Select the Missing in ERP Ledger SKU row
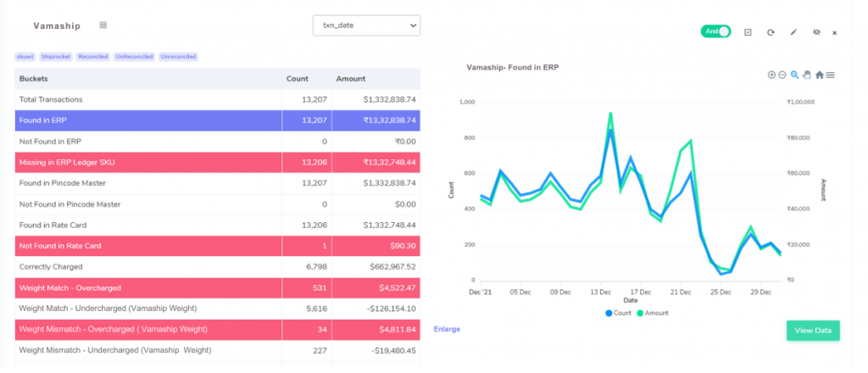This screenshot has width=868, height=373. click(x=218, y=163)
